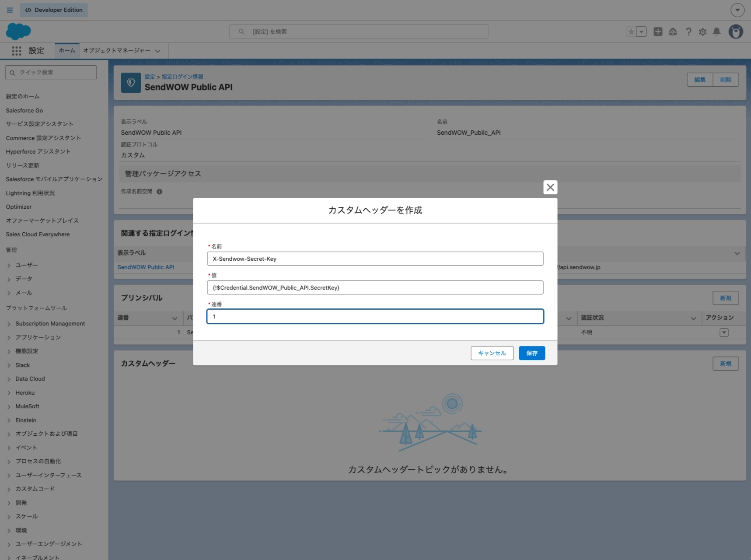Image resolution: width=751 pixels, height=560 pixels.
Task: Click the round dropdown arrow at top right
Action: 737,10
